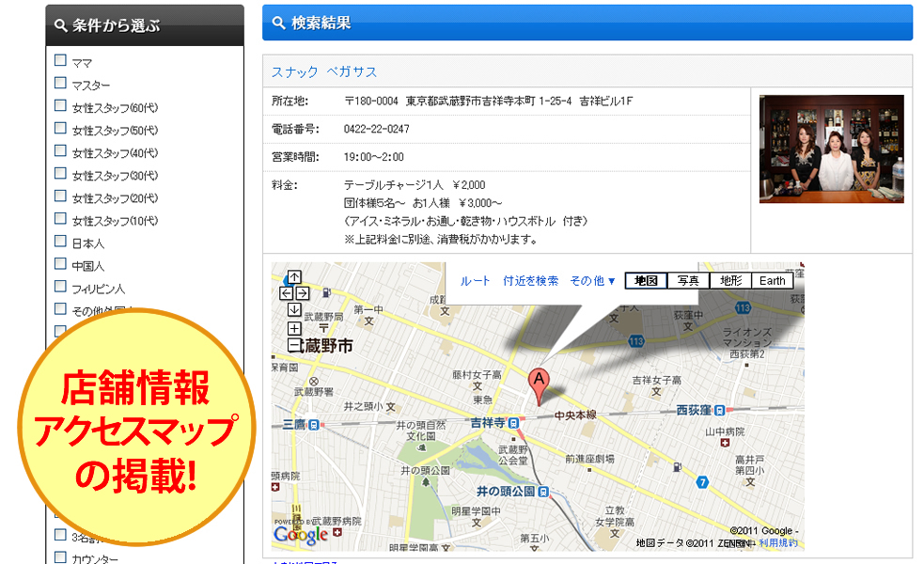Switch map to Earth view
This screenshot has width=924, height=564.
pos(773,280)
